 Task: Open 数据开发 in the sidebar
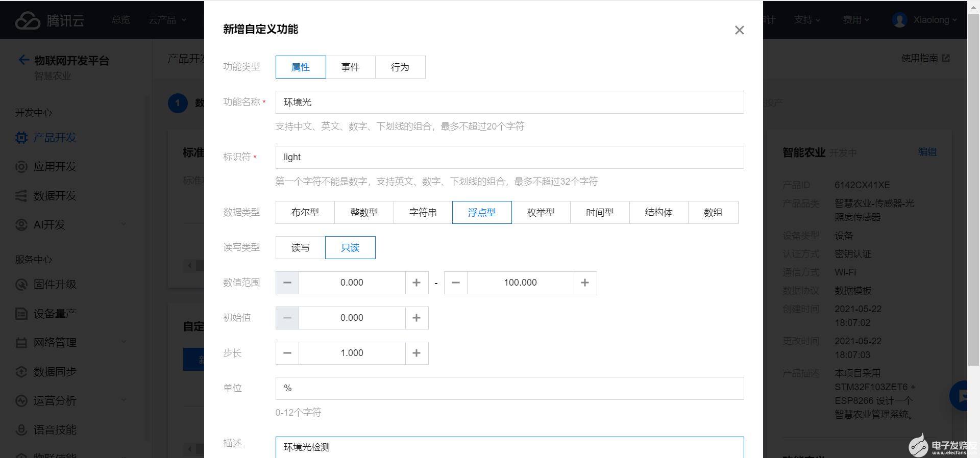55,196
